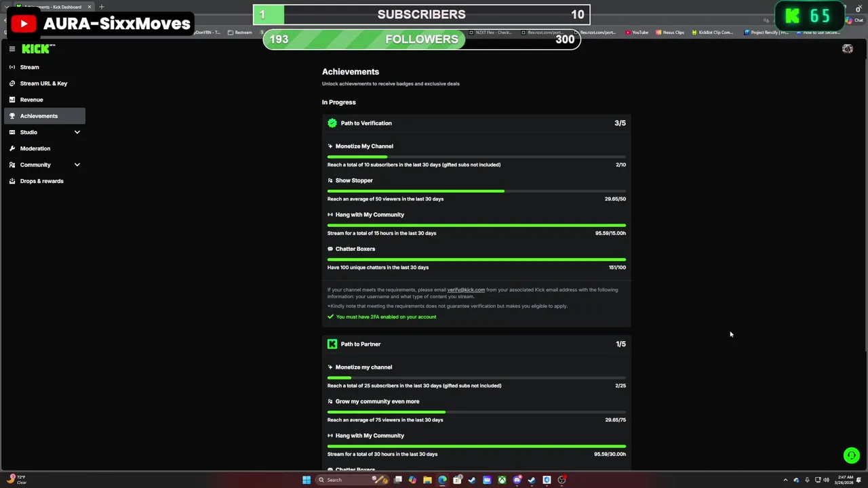868x488 pixels.
Task: Click the 95.59/15.00h hours value
Action: pyautogui.click(x=610, y=233)
